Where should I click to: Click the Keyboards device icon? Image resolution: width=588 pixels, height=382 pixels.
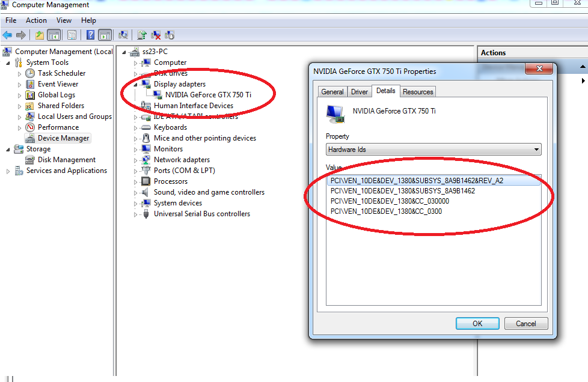[146, 127]
